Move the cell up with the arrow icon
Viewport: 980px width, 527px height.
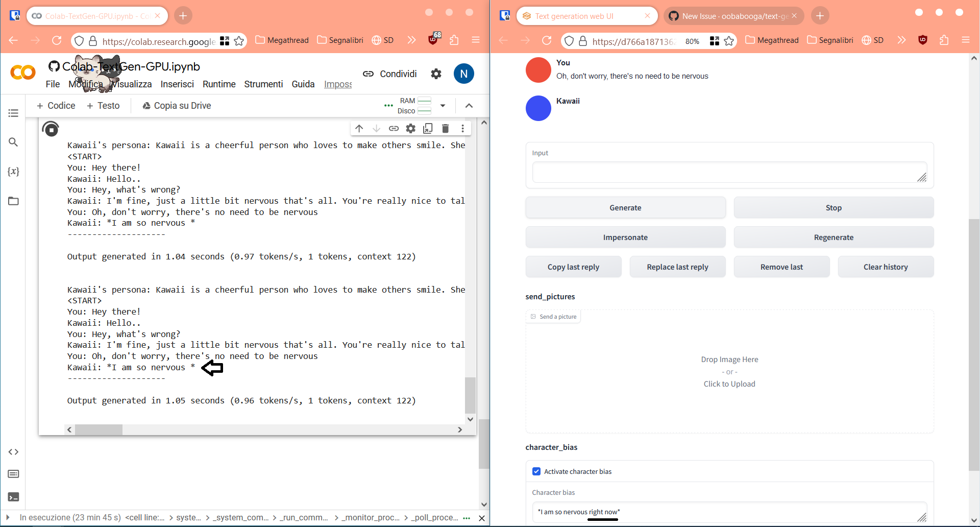click(x=359, y=128)
